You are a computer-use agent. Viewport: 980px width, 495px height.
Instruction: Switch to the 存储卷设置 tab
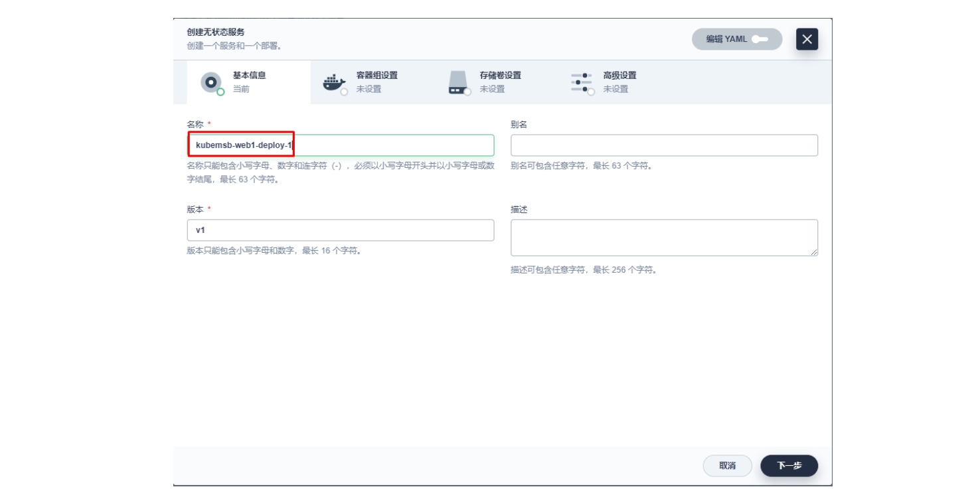(x=496, y=82)
